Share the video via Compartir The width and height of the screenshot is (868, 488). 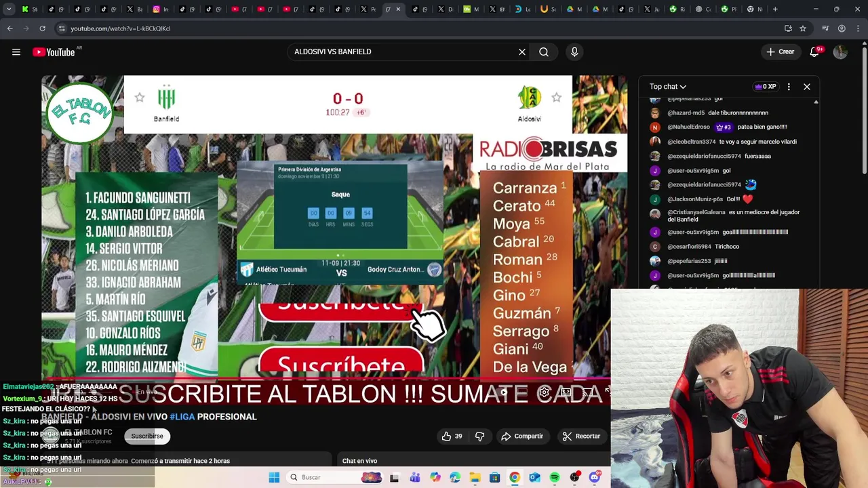pos(522,436)
